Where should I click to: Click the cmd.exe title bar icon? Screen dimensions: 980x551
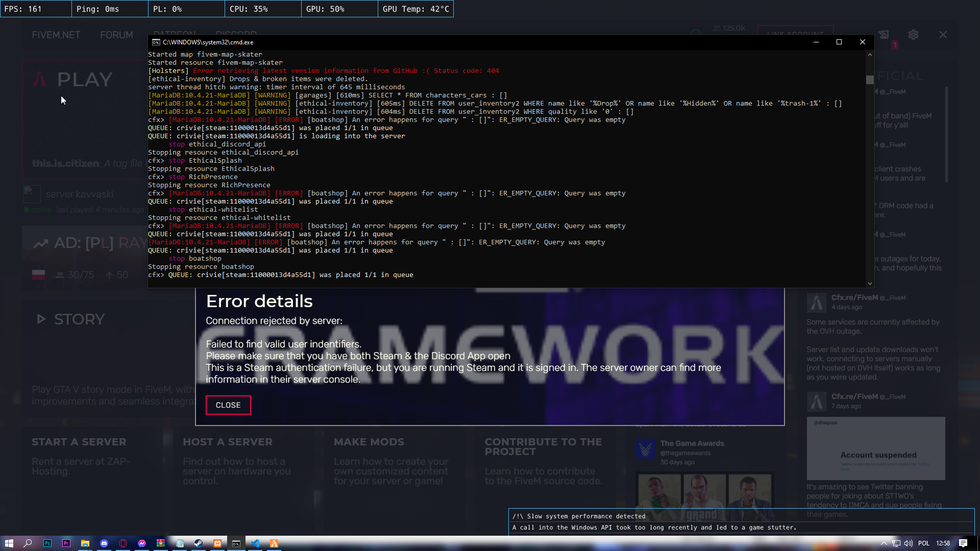[156, 42]
